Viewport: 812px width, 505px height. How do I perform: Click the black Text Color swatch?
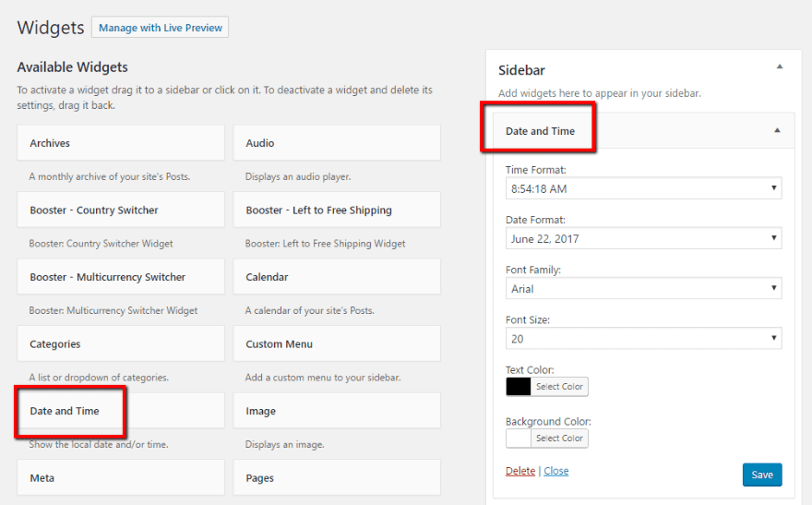519,387
